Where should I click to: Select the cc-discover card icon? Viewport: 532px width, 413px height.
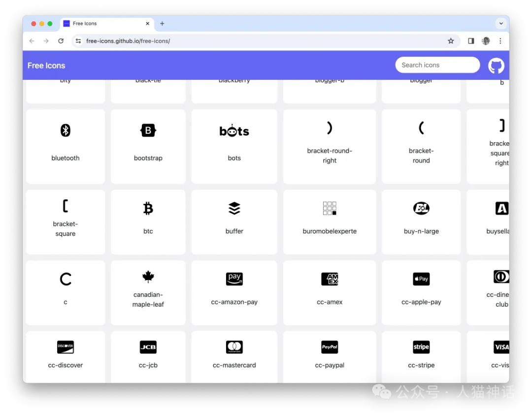66,347
